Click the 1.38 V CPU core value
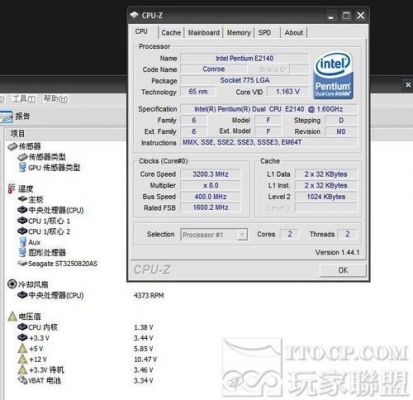413x400 pixels. click(143, 328)
